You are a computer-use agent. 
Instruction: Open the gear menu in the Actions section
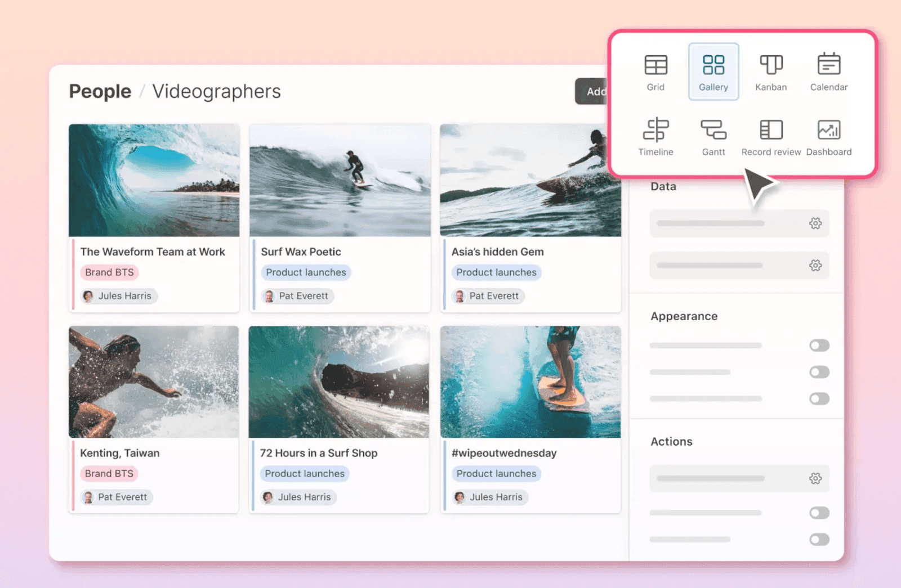[815, 478]
